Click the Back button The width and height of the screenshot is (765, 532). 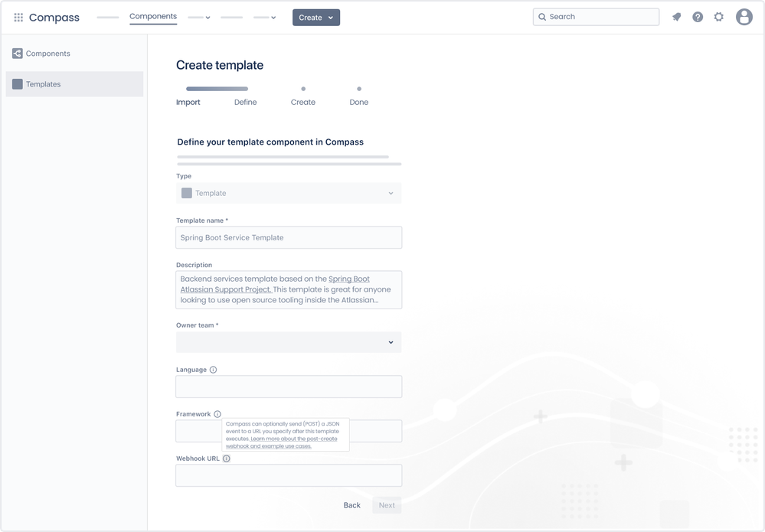(351, 505)
